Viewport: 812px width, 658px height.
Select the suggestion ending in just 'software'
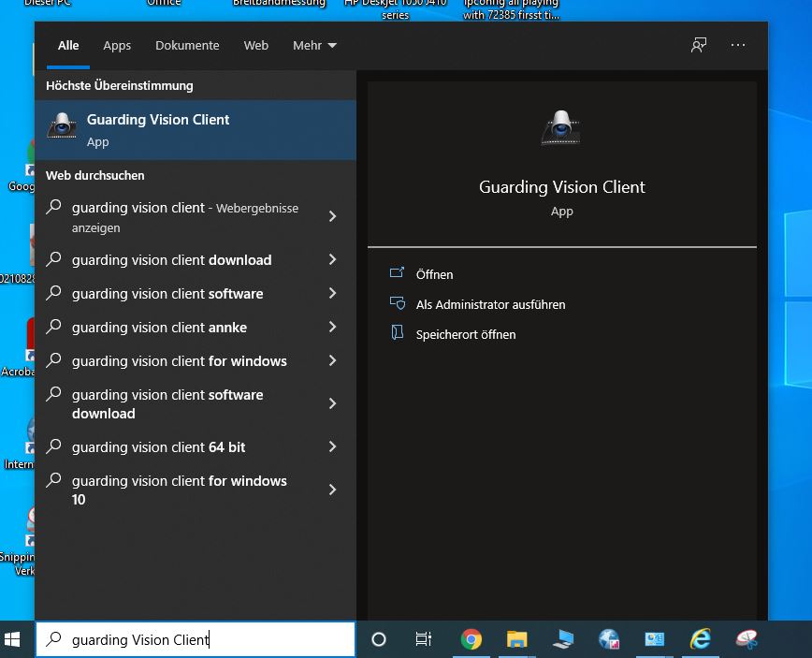[x=196, y=293]
